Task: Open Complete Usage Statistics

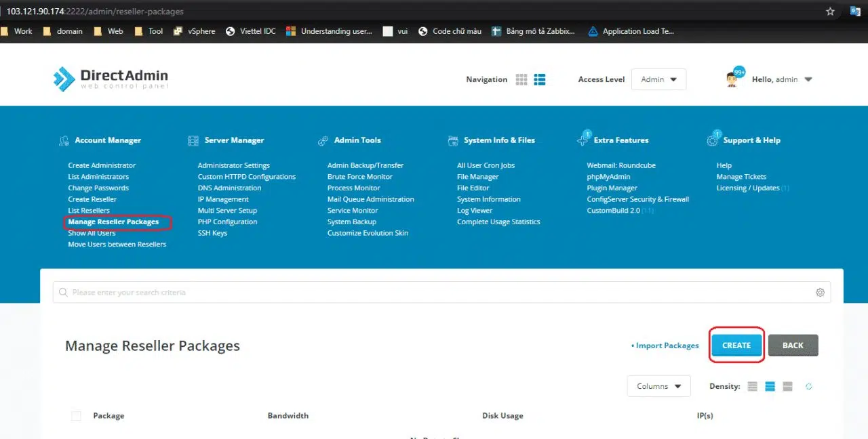Action: (x=498, y=222)
